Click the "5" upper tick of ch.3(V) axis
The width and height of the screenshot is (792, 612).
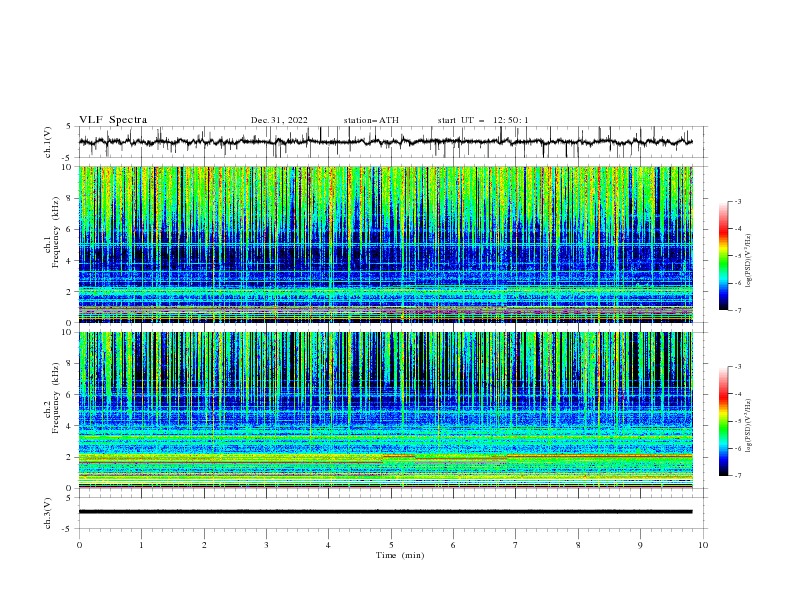coord(69,498)
